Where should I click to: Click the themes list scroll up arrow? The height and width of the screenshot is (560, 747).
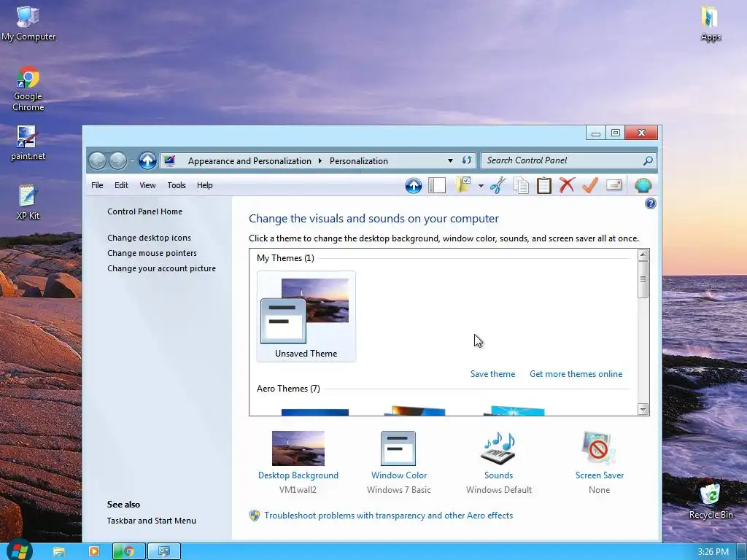tap(643, 254)
